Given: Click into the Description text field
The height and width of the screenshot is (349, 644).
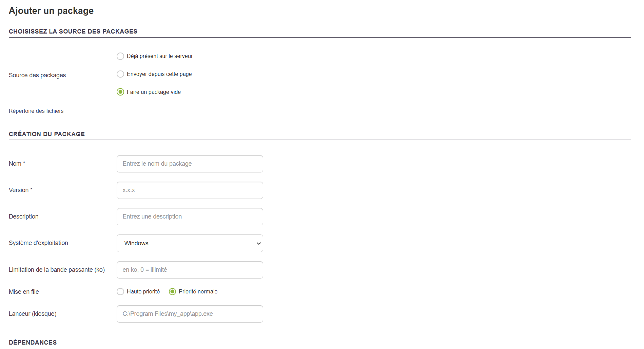Looking at the screenshot, I should (x=190, y=217).
